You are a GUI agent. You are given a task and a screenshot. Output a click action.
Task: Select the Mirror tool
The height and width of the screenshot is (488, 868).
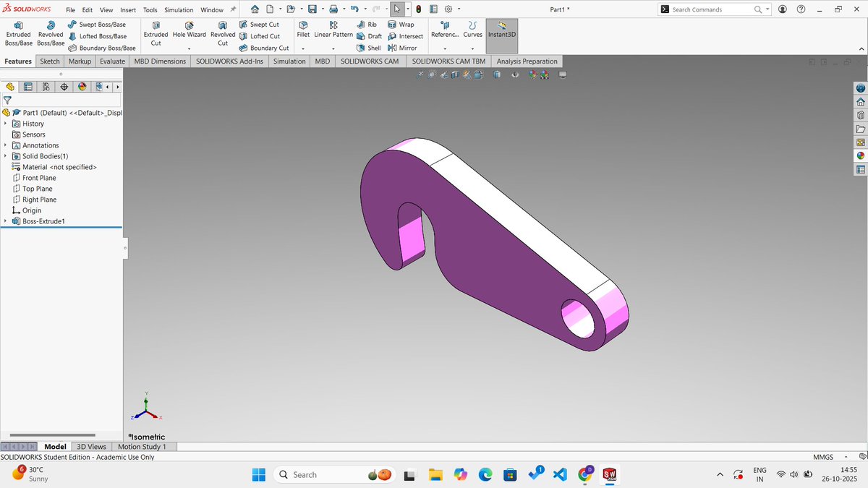pos(402,48)
